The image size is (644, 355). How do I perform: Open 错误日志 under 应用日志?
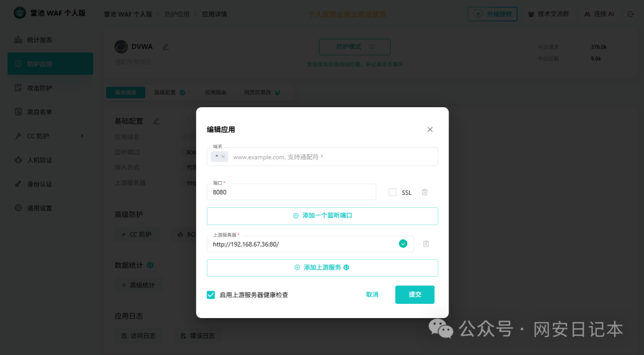[198, 336]
